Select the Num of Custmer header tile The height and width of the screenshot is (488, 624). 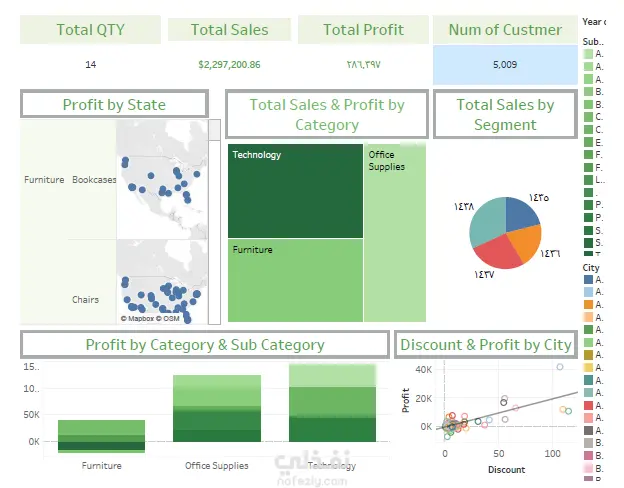point(505,29)
